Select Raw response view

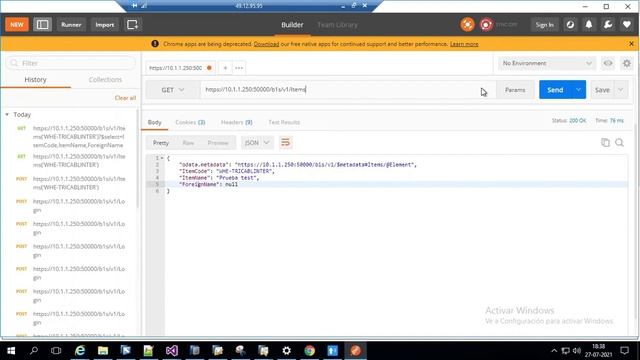point(188,143)
